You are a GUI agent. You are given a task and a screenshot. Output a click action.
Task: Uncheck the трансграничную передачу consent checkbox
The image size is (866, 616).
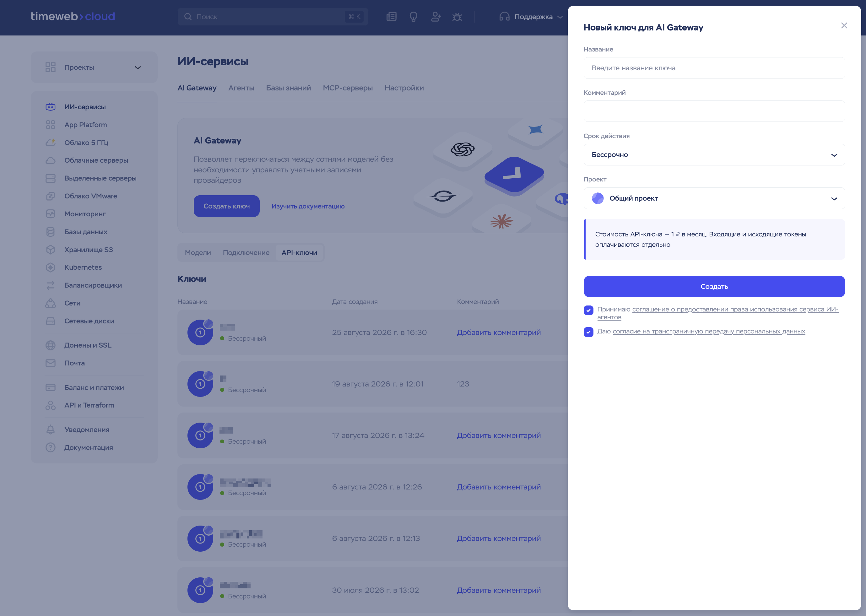click(588, 332)
